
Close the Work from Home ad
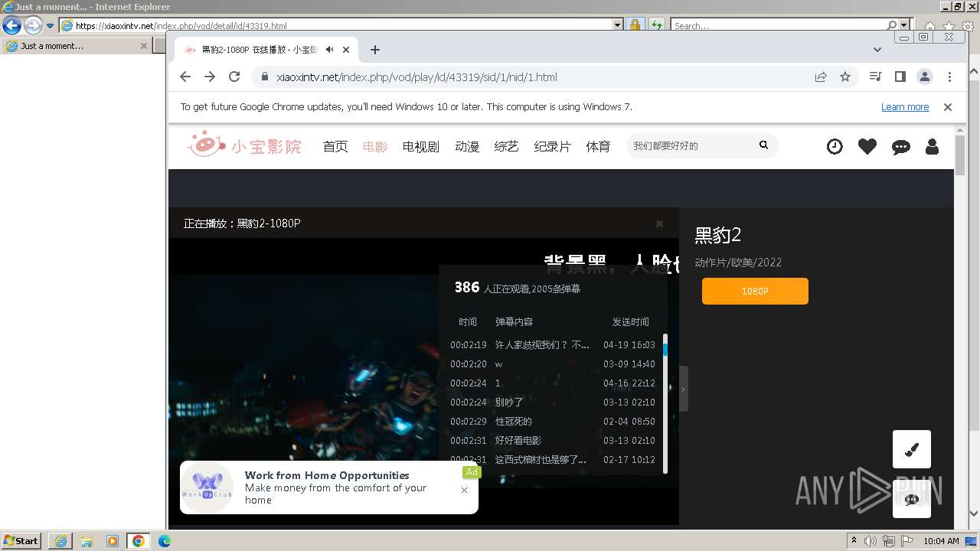coord(464,491)
